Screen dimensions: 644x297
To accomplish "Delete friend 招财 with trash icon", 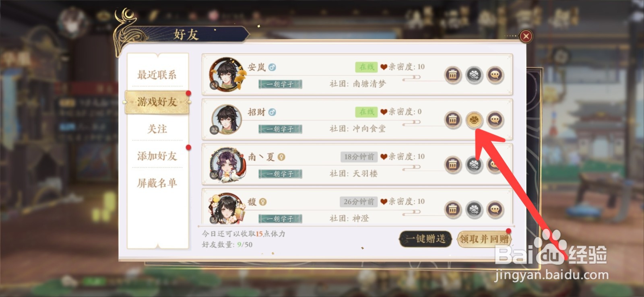I will [x=453, y=120].
